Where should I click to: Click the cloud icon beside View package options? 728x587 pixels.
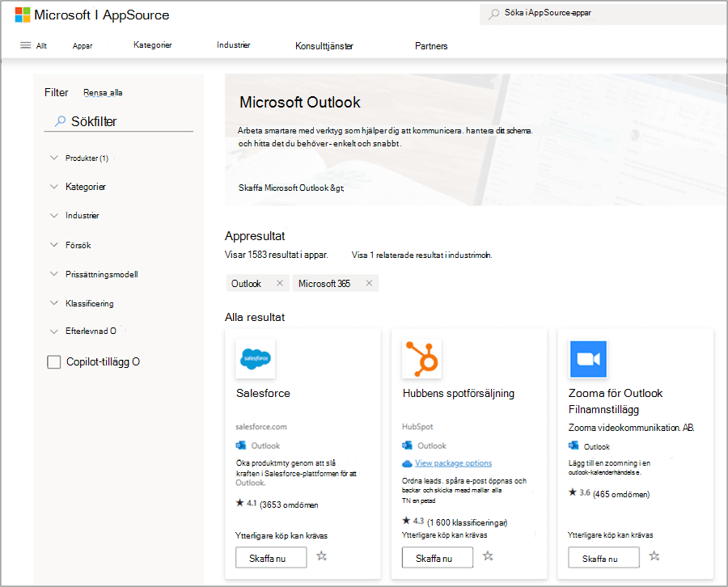pos(407,463)
